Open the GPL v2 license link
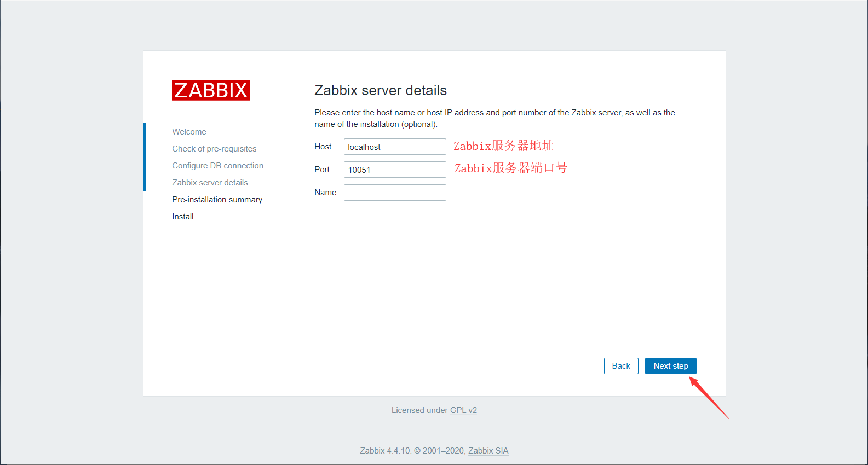 coord(463,410)
